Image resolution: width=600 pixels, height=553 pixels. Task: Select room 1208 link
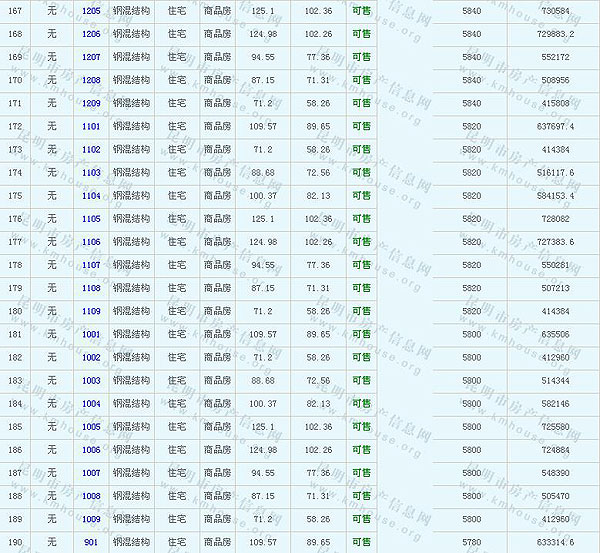point(91,80)
